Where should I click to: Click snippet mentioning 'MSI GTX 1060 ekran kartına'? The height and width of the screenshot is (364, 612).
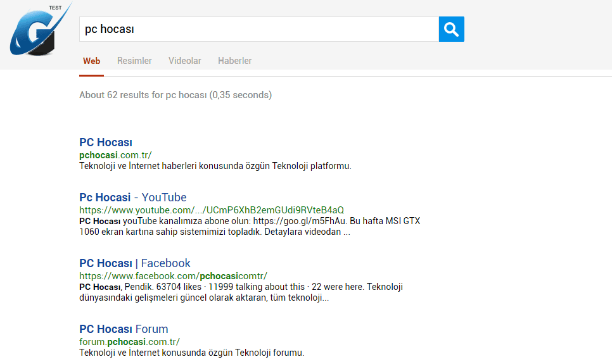click(x=250, y=226)
